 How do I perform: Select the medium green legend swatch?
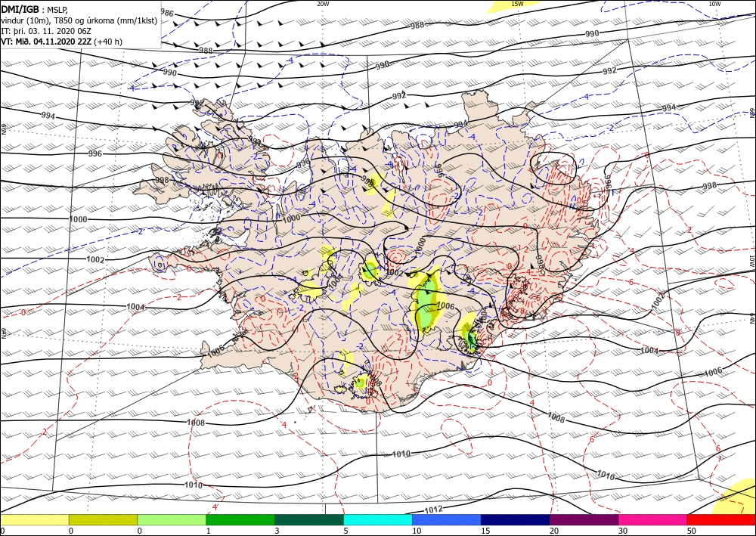[x=240, y=519]
